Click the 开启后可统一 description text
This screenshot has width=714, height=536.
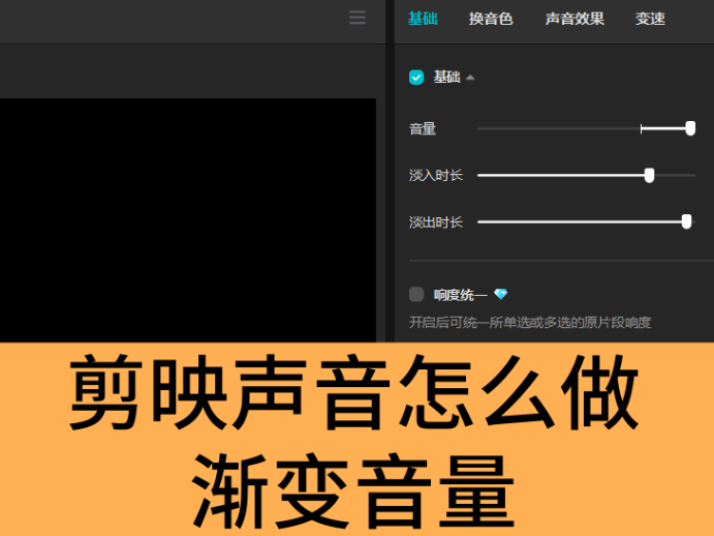pos(530,322)
